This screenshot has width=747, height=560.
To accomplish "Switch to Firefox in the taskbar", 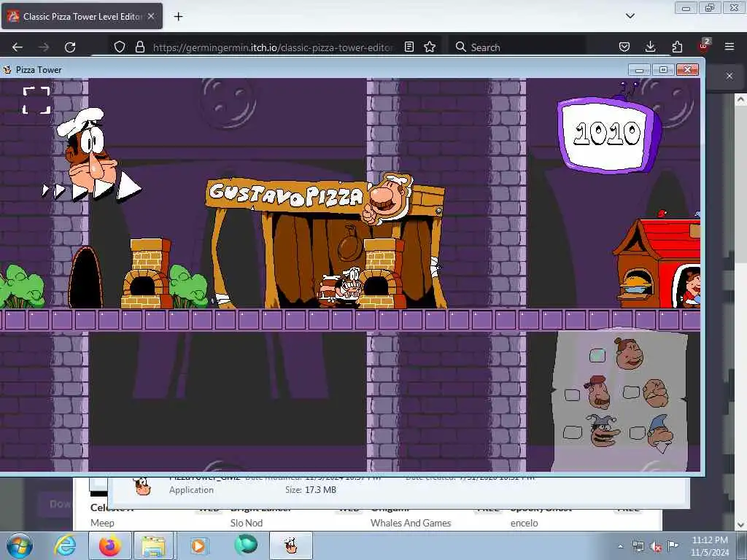I will 109,545.
